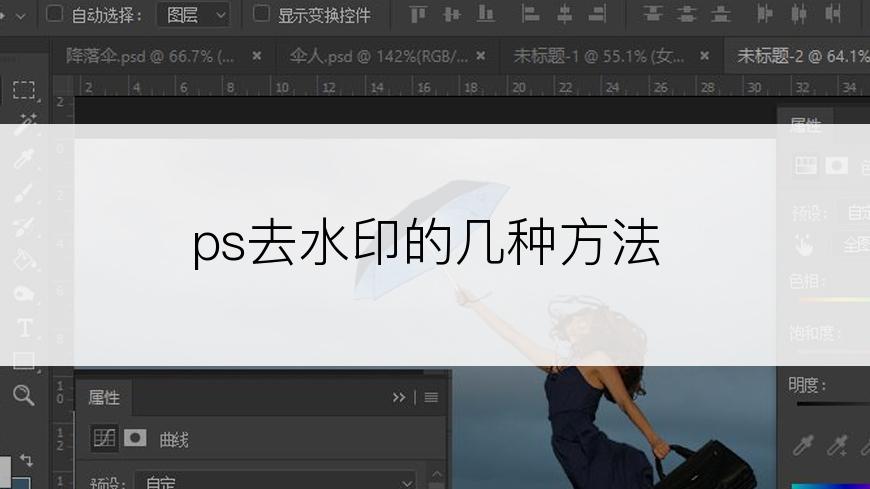Click the curves panel scroll-up arrow
This screenshot has width=870, height=489.
[x=437, y=475]
